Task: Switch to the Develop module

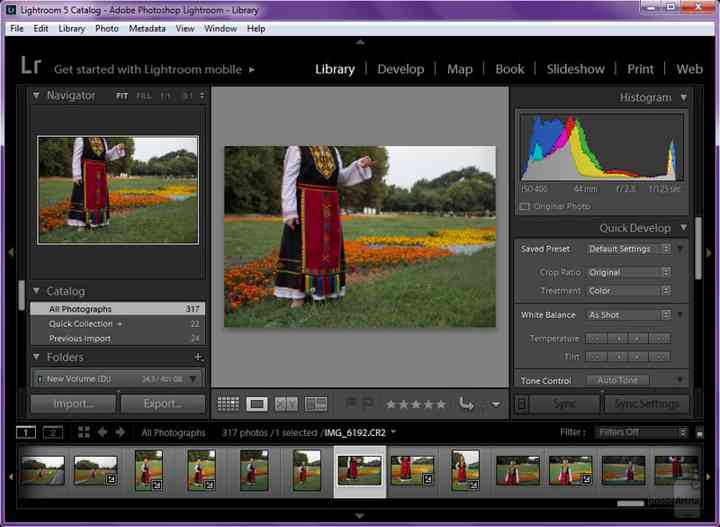Action: pos(400,69)
